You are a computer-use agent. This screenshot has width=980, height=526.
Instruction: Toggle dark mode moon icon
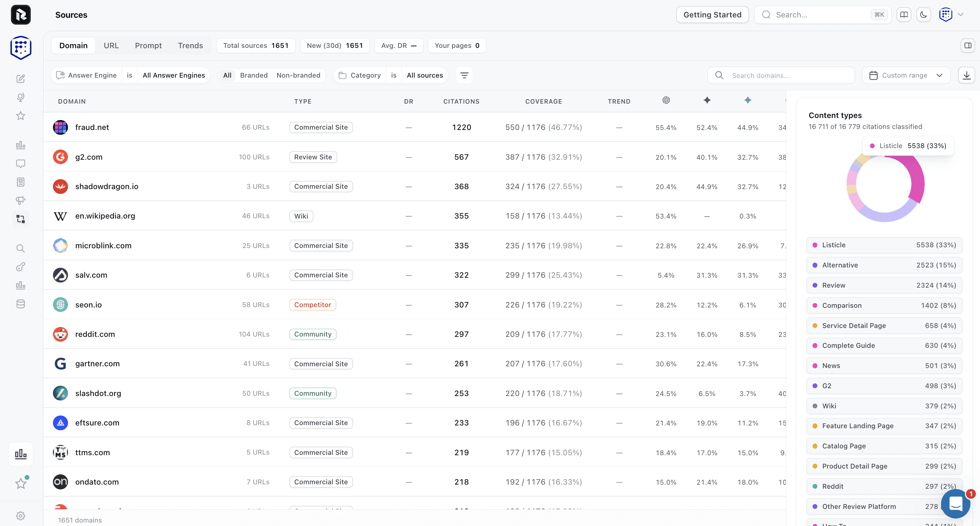pyautogui.click(x=924, y=15)
